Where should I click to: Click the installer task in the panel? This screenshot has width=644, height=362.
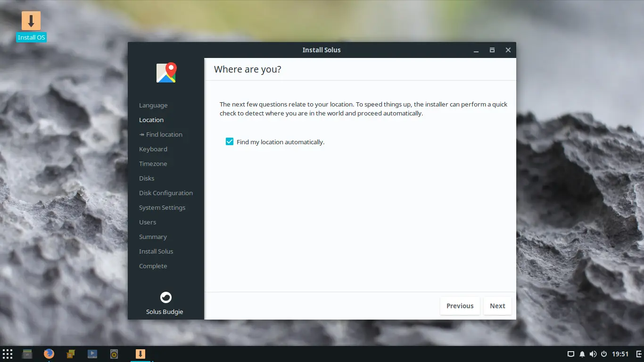coord(140,354)
